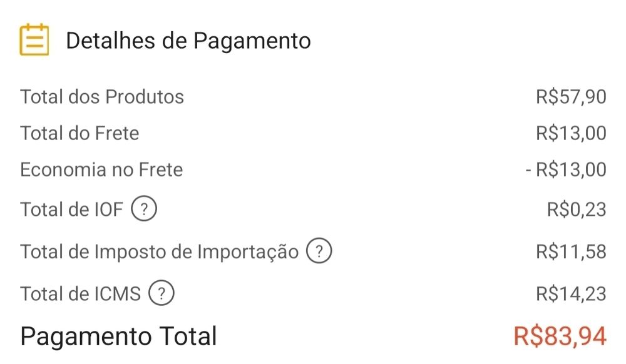
Task: Open the IOF help question mark
Action: click(x=144, y=209)
